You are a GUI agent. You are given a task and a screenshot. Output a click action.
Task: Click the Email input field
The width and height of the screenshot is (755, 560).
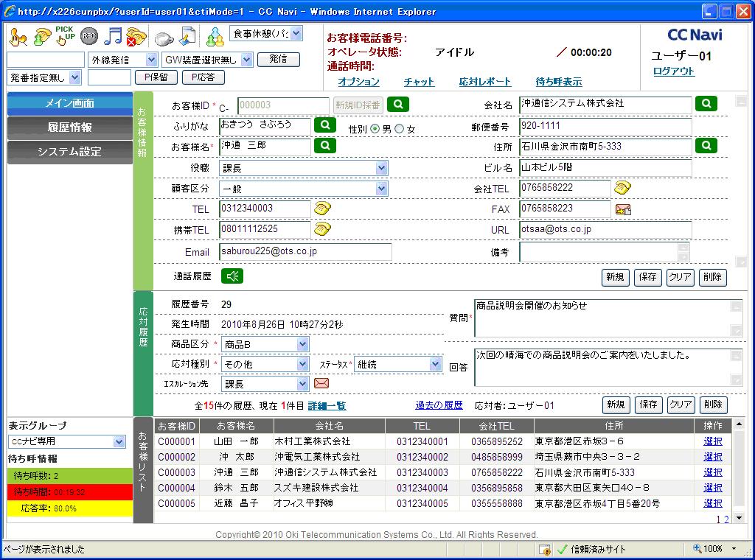pos(305,251)
